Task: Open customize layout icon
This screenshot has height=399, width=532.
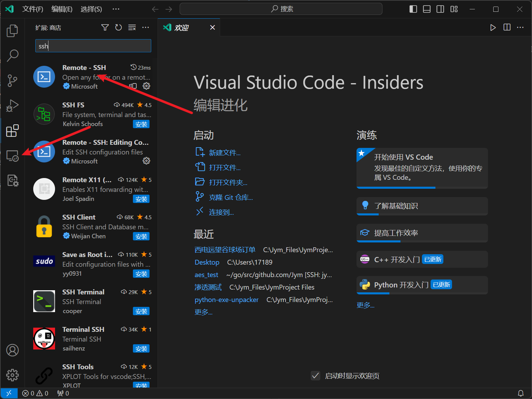Action: [x=454, y=9]
